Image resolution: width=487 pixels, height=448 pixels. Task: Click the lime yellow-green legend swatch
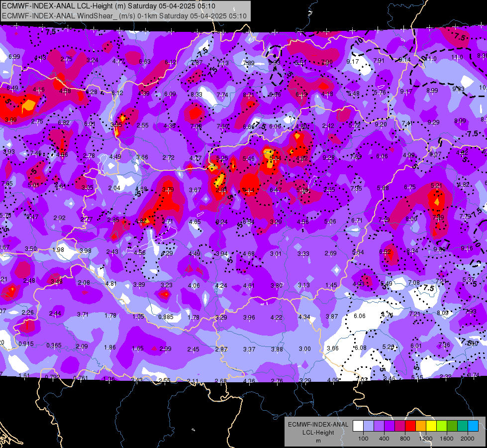click(441, 426)
